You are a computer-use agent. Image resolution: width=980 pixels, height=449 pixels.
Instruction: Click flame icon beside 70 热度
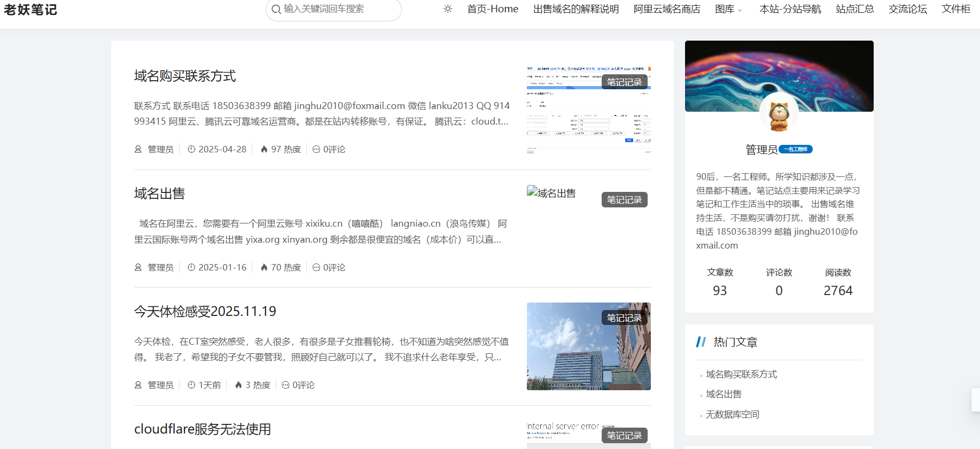(264, 267)
